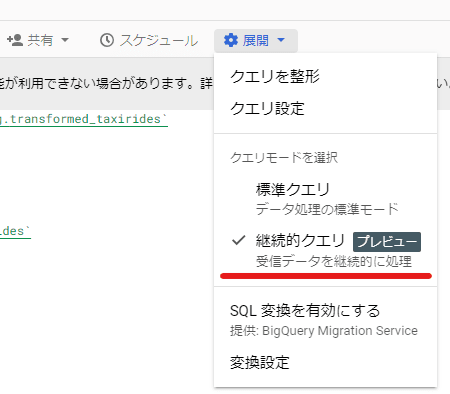Select 標準クエリ mode
The height and width of the screenshot is (394, 450).
click(325, 199)
